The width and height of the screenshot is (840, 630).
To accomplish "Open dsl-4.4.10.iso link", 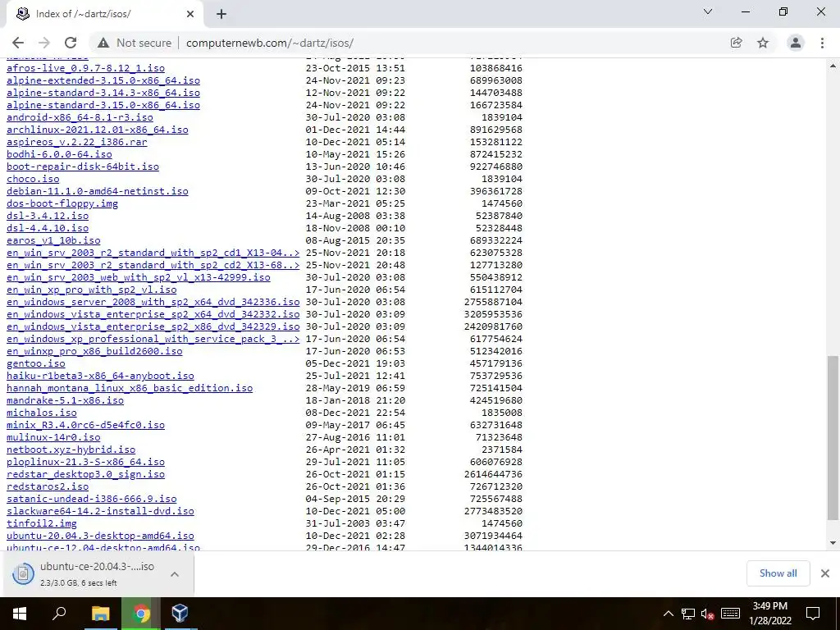I will coord(48,228).
